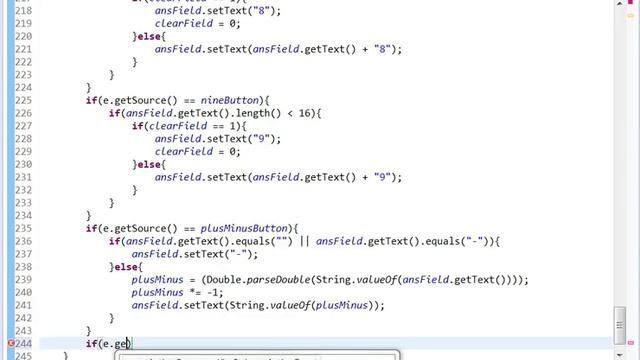This screenshot has width=640, height=360.
Task: Click setText("8") on line 218
Action: point(244,11)
